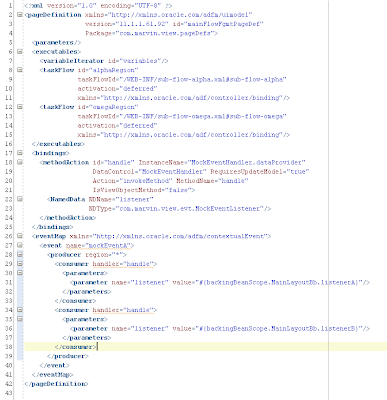
Task: Click RequiresUpdateModel "true" attribute
Action: point(260,172)
